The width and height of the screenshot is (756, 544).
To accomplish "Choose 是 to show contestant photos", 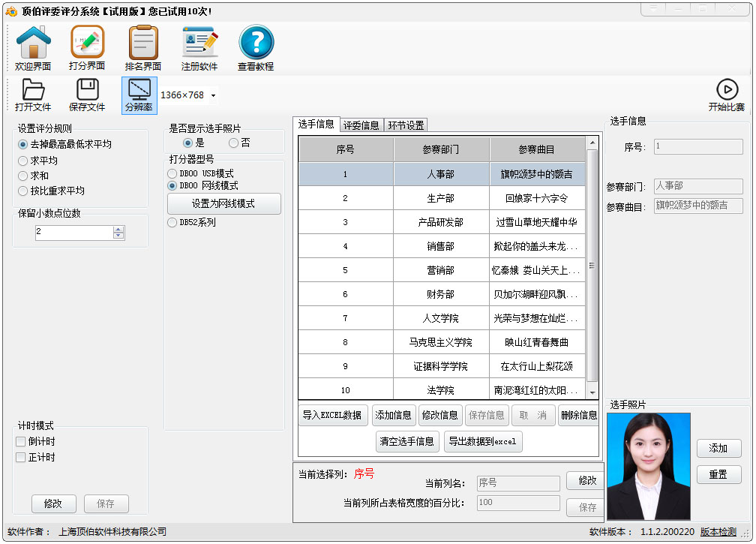I will (x=193, y=143).
